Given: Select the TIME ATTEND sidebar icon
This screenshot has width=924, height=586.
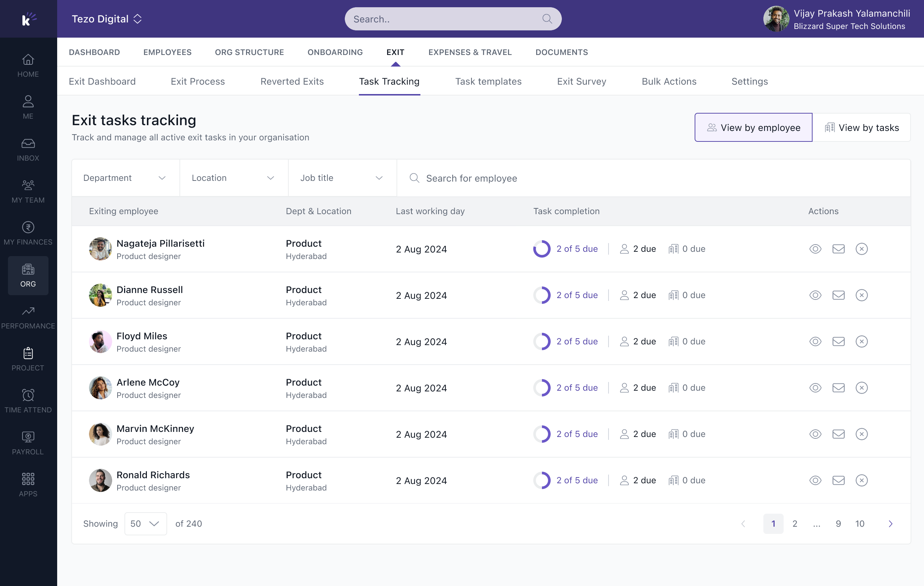Looking at the screenshot, I should coord(28,401).
